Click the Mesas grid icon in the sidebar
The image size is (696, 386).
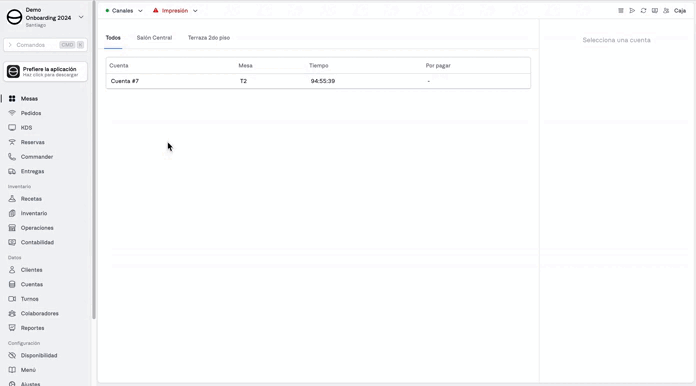(12, 98)
